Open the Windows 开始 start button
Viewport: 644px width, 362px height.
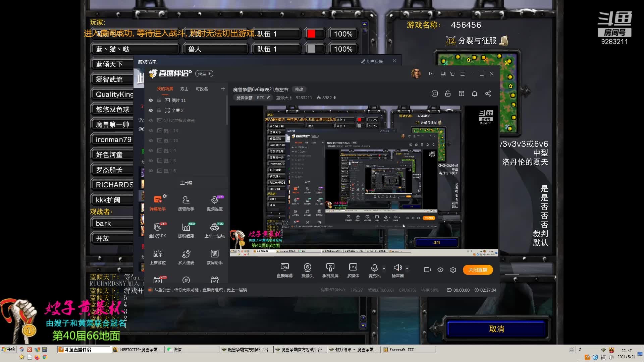coord(8,350)
